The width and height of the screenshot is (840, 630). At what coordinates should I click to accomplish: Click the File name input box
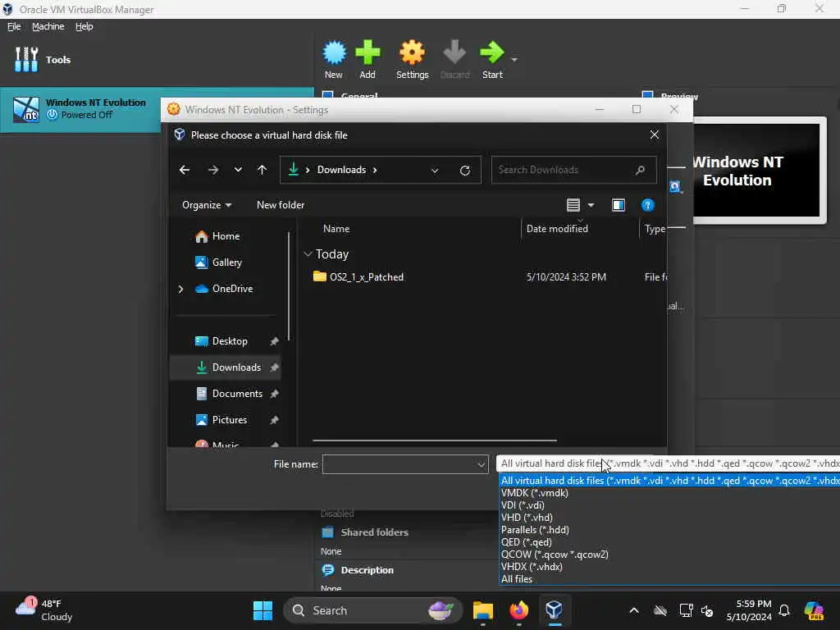(x=399, y=464)
